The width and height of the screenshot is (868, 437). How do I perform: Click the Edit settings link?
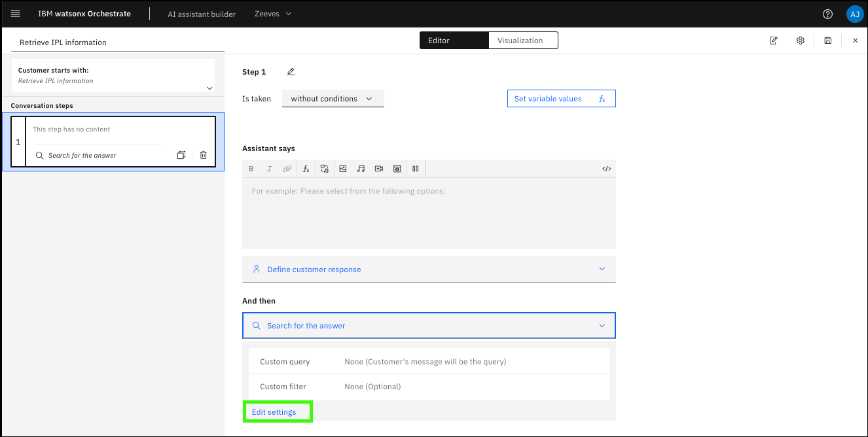click(274, 412)
